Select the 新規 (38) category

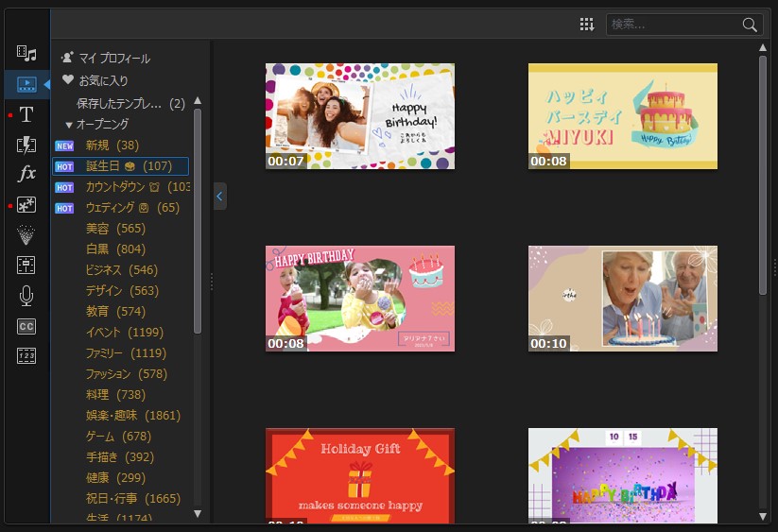click(112, 146)
